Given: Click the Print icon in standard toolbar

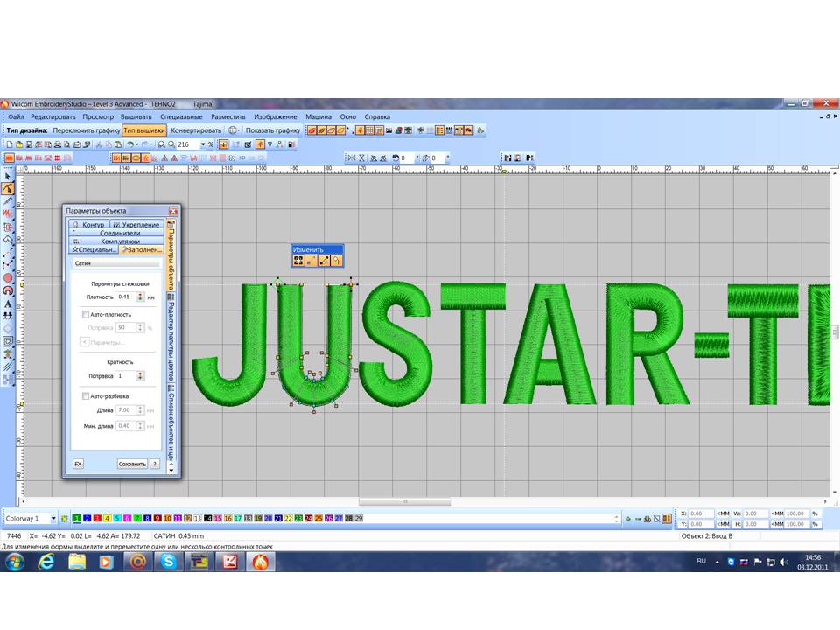Looking at the screenshot, I should 58,144.
